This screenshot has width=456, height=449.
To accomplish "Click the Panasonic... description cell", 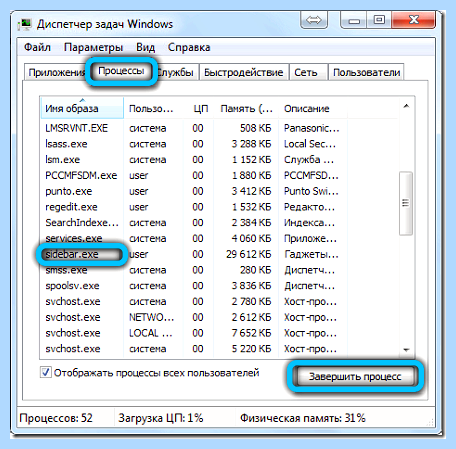I will pyautogui.click(x=312, y=128).
